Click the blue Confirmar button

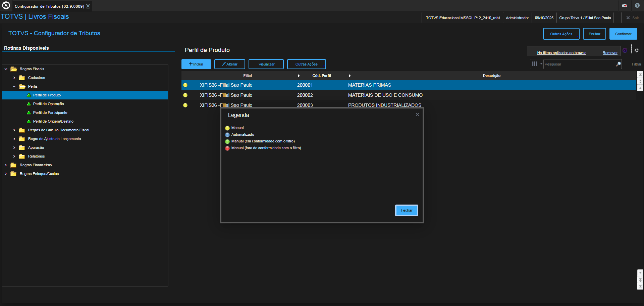(x=623, y=34)
